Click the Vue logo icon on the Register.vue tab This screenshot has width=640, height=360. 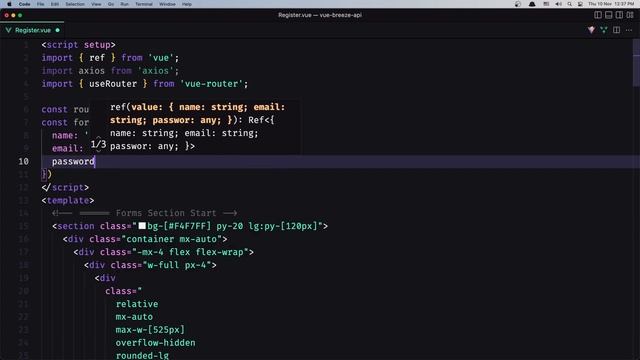click(8, 30)
